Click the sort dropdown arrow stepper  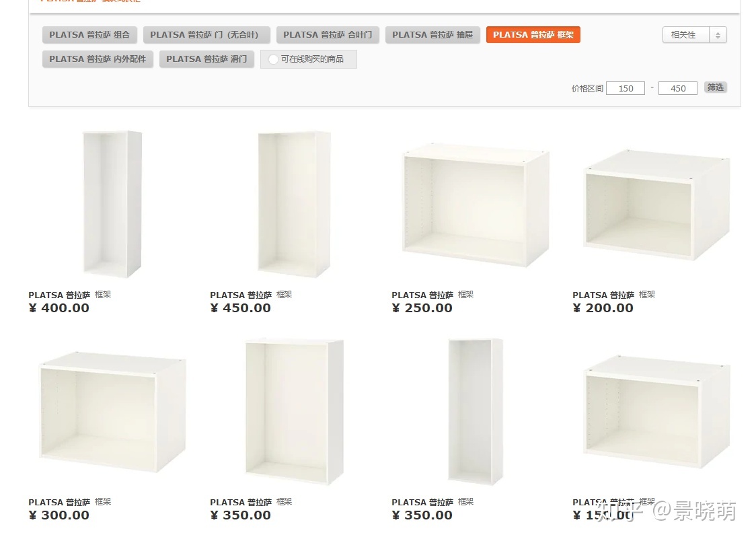click(x=718, y=35)
